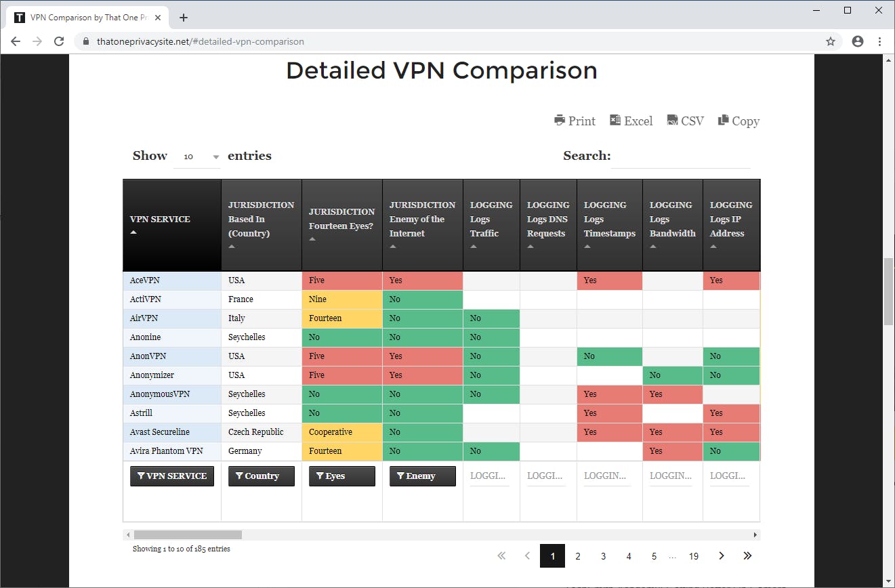The image size is (895, 588).
Task: Sort by Jurisdiction Based In Country column
Action: tap(262, 225)
